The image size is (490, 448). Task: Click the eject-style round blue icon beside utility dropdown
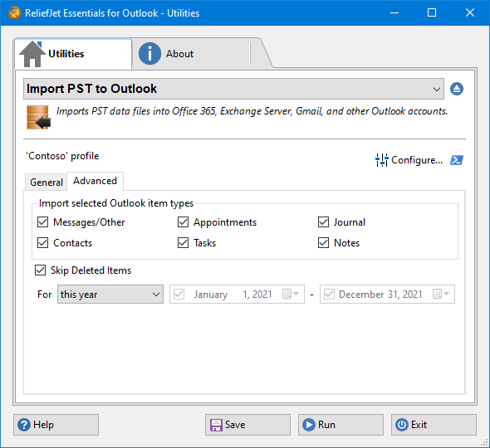457,89
